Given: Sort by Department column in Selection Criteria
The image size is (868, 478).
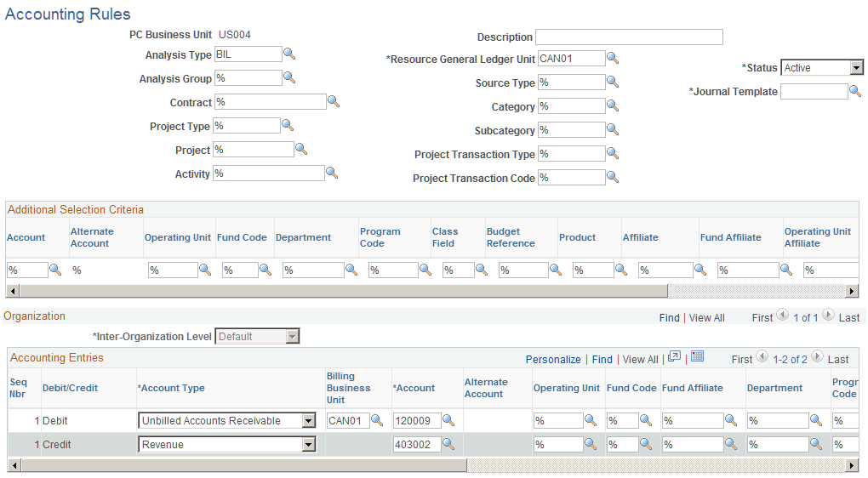Looking at the screenshot, I should [303, 237].
